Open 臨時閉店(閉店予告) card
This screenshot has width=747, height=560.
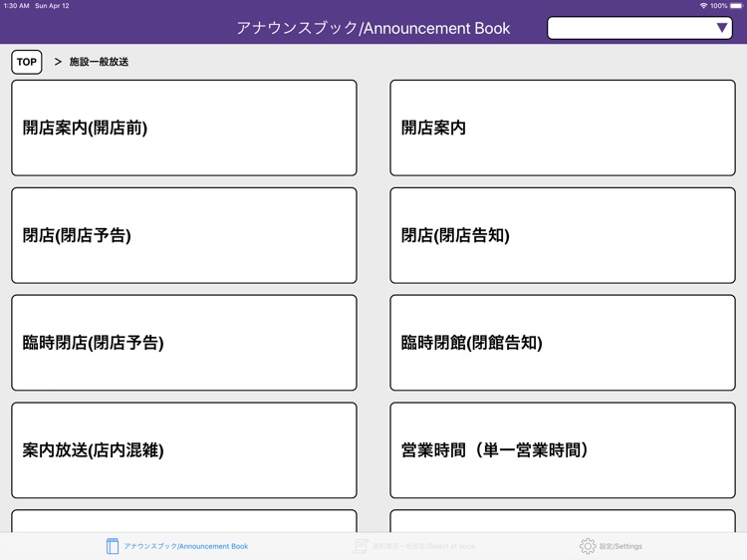[184, 343]
